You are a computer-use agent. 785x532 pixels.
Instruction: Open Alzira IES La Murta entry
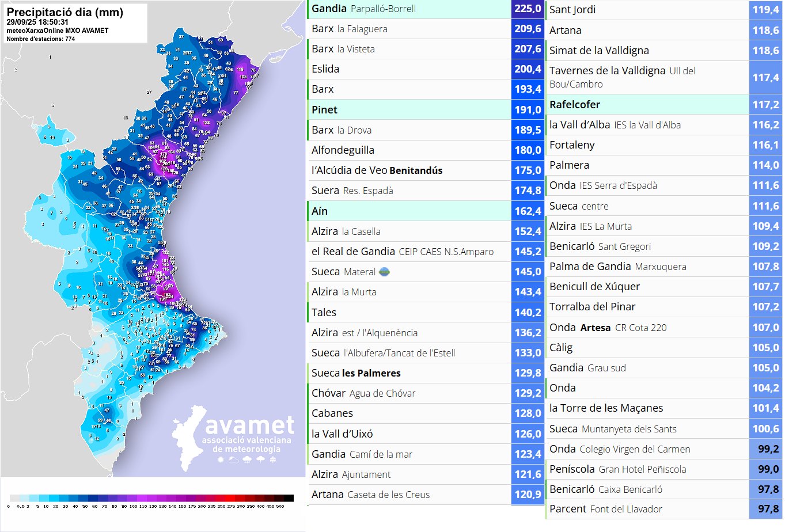(x=663, y=226)
